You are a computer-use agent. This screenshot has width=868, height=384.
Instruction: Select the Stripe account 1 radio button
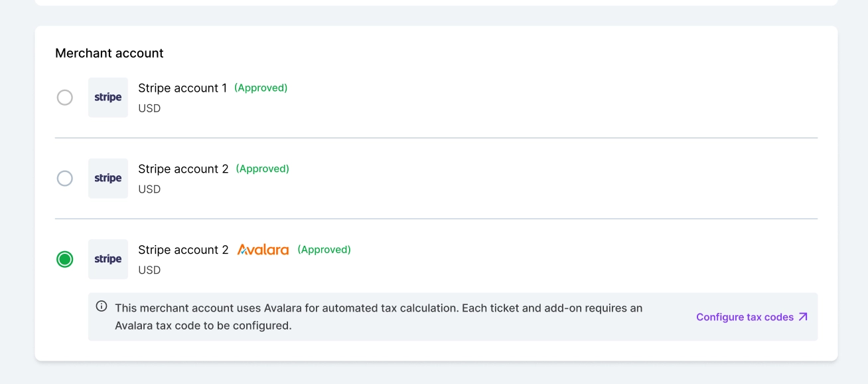(64, 98)
